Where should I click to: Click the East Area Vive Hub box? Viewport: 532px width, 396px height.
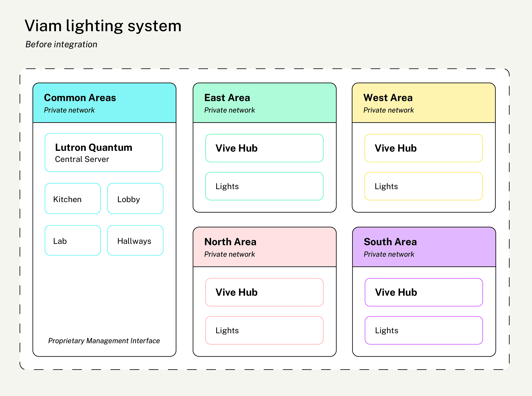point(264,148)
